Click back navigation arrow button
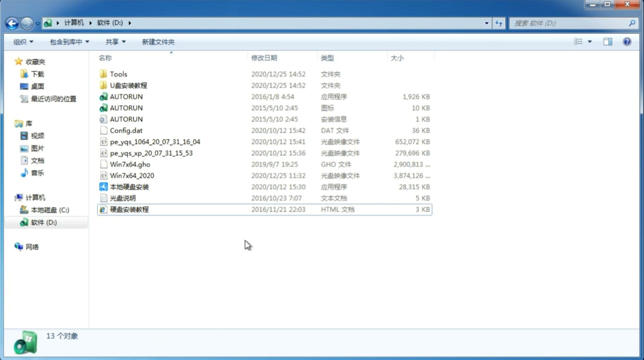This screenshot has width=644, height=360. click(x=12, y=22)
